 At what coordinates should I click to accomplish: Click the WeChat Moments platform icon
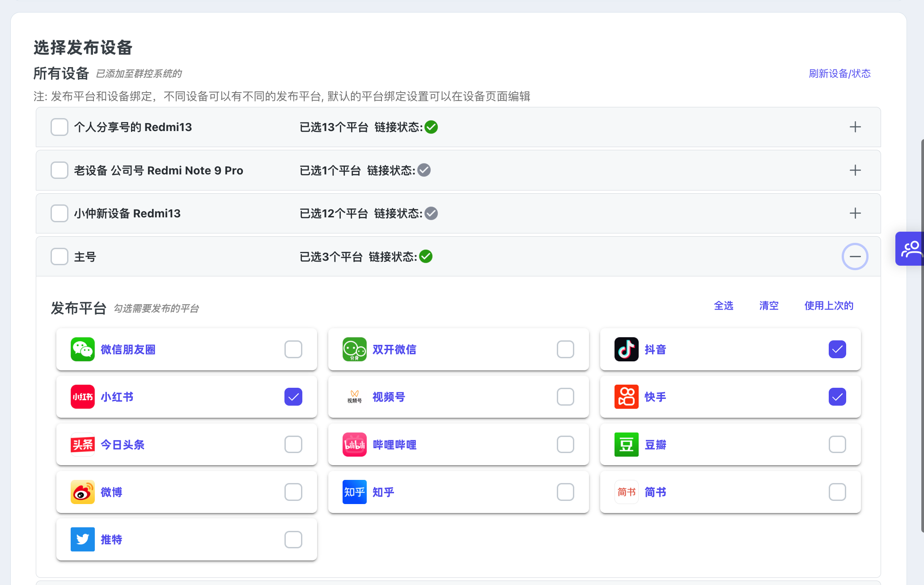83,349
